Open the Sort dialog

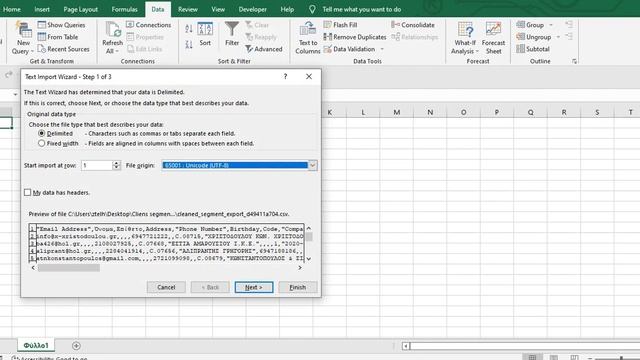[205, 34]
